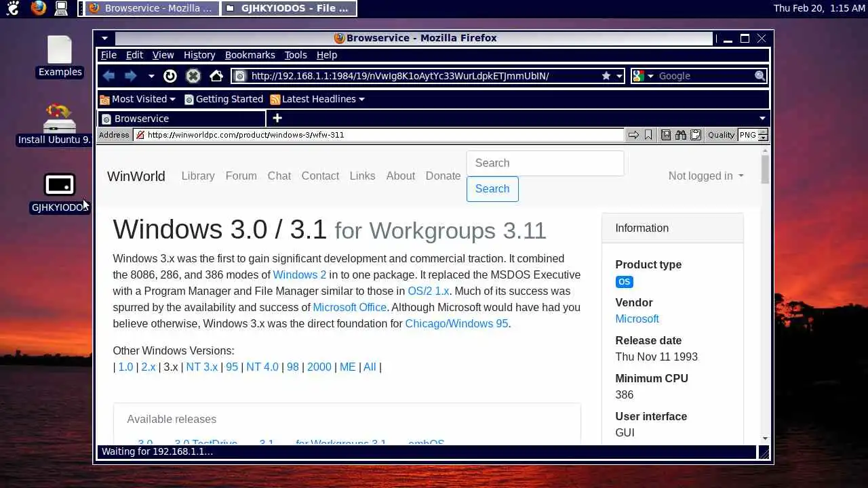Open the Tools menu
868x488 pixels.
[x=296, y=55]
